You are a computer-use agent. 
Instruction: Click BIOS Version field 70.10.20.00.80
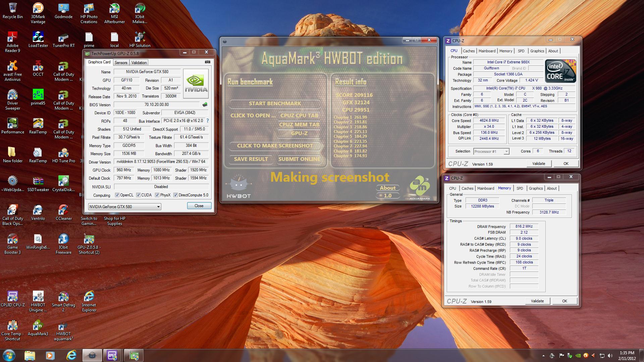click(x=157, y=105)
